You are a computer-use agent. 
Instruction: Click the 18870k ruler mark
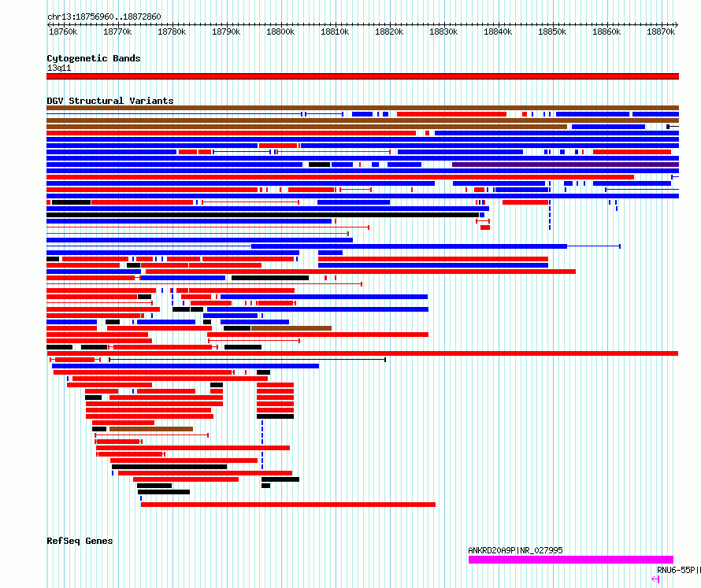tap(661, 31)
